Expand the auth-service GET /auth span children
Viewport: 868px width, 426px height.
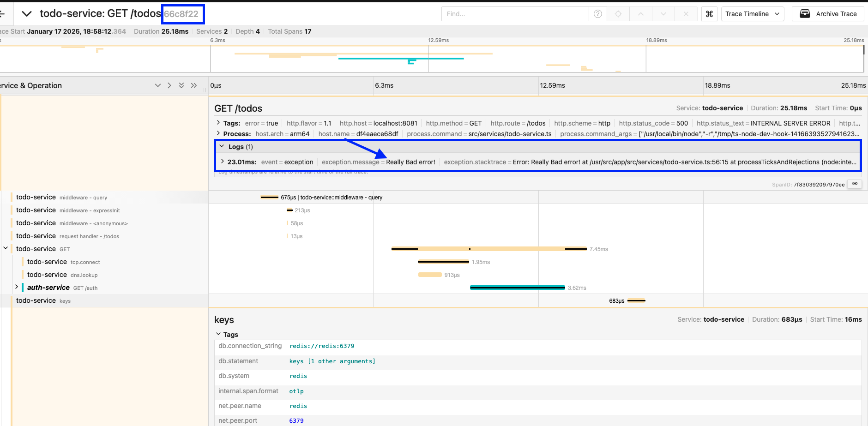(x=17, y=287)
